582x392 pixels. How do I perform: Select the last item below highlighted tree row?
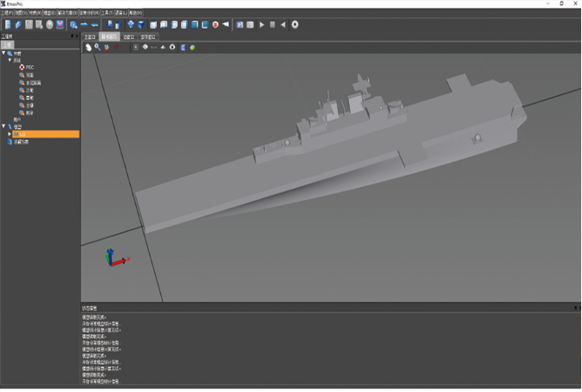coord(19,142)
